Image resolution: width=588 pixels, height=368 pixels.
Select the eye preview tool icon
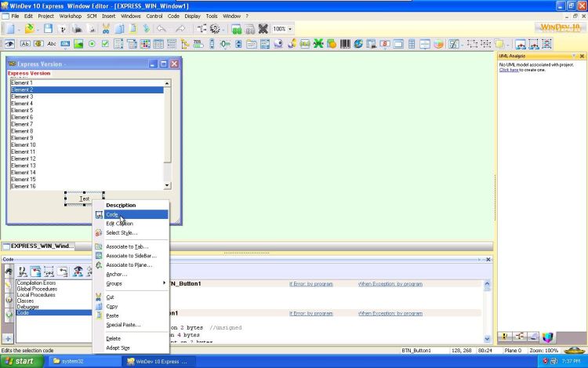9,44
